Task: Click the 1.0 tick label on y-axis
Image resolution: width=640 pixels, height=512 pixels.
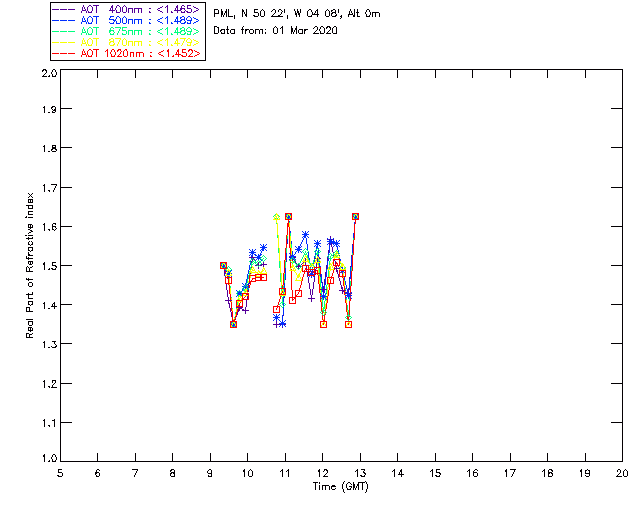Action: (47, 458)
